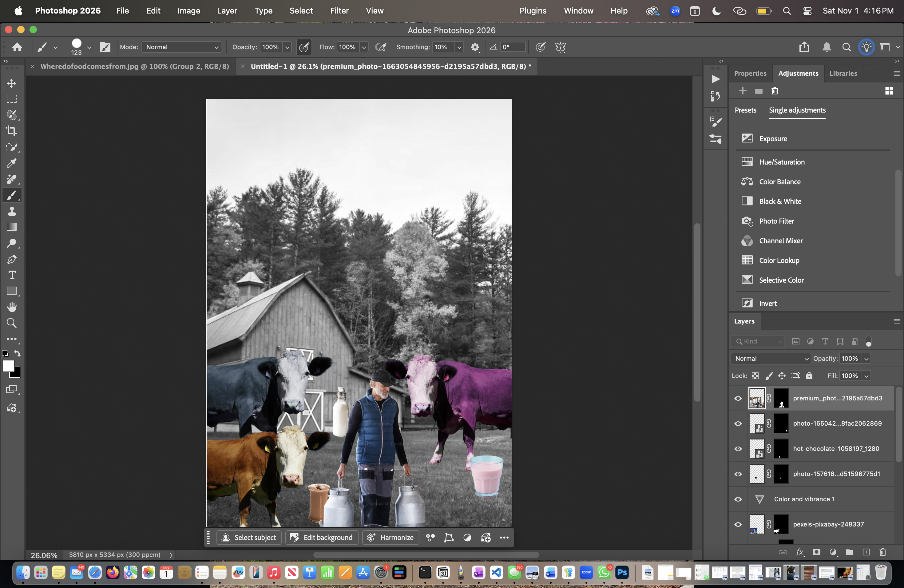The width and height of the screenshot is (904, 588).
Task: Click the delete layer trash icon
Action: tap(883, 552)
